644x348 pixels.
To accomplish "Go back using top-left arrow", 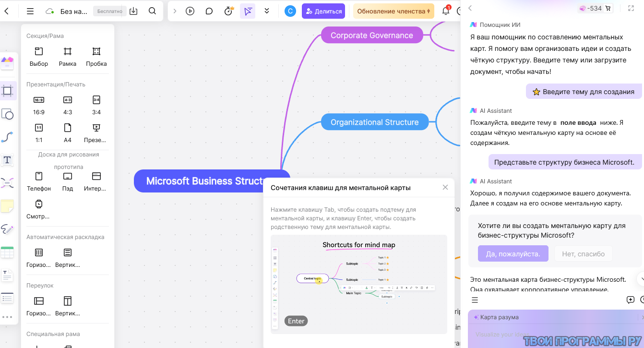I will [x=6, y=11].
